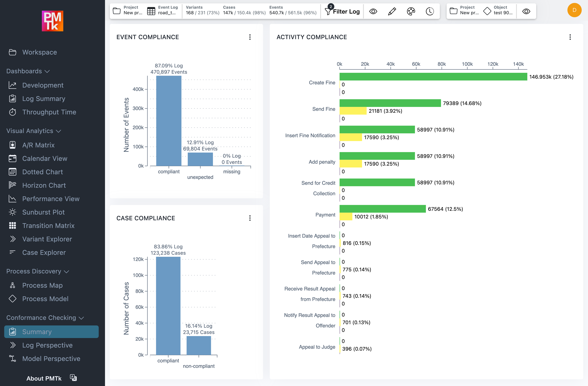The width and height of the screenshot is (588, 386).
Task: Click the Filter Log button
Action: click(x=342, y=11)
